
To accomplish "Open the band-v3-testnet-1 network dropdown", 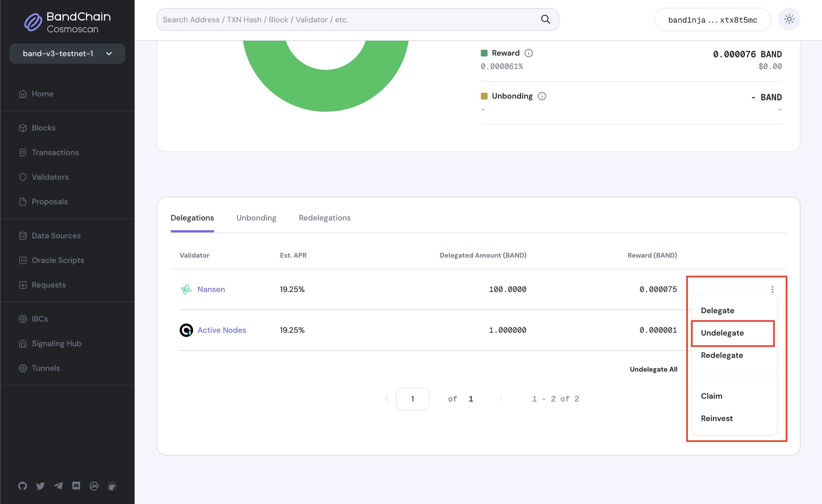I will click(x=67, y=53).
